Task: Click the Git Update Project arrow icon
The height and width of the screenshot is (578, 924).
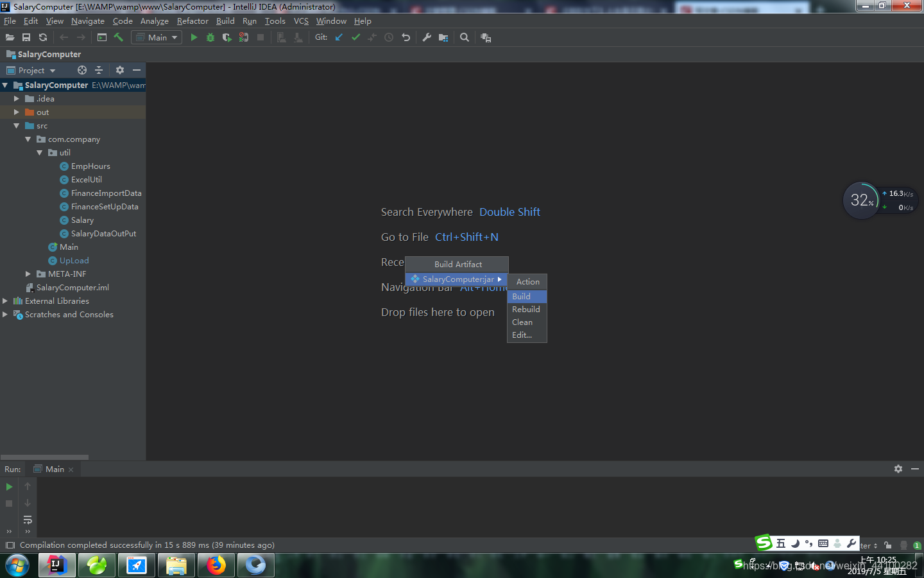Action: [x=339, y=37]
